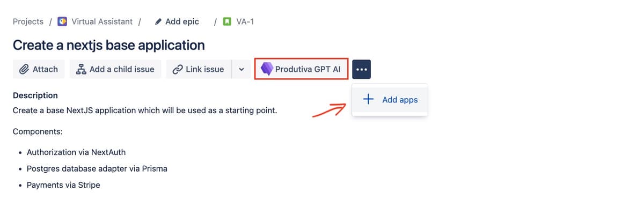
Task: Click the issue title to edit it
Action: [x=109, y=45]
